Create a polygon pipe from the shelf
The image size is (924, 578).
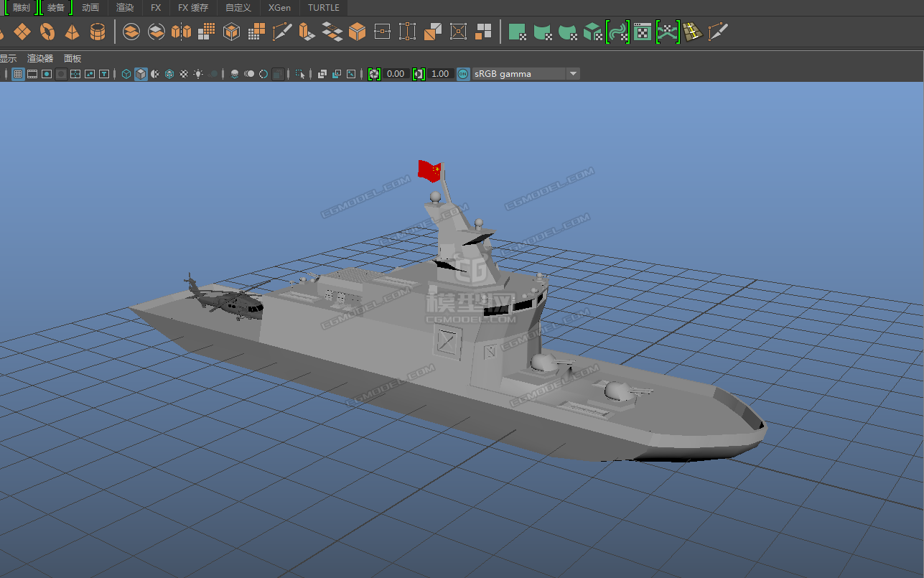tap(97, 32)
